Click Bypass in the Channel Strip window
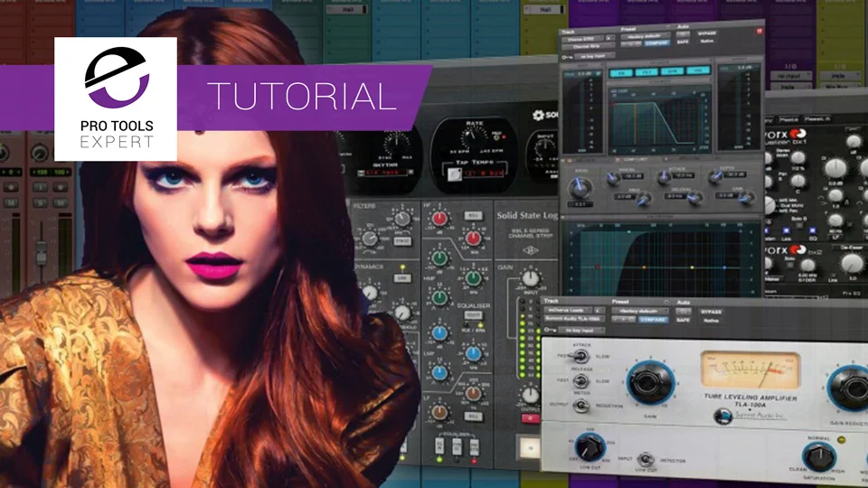 pyautogui.click(x=707, y=33)
